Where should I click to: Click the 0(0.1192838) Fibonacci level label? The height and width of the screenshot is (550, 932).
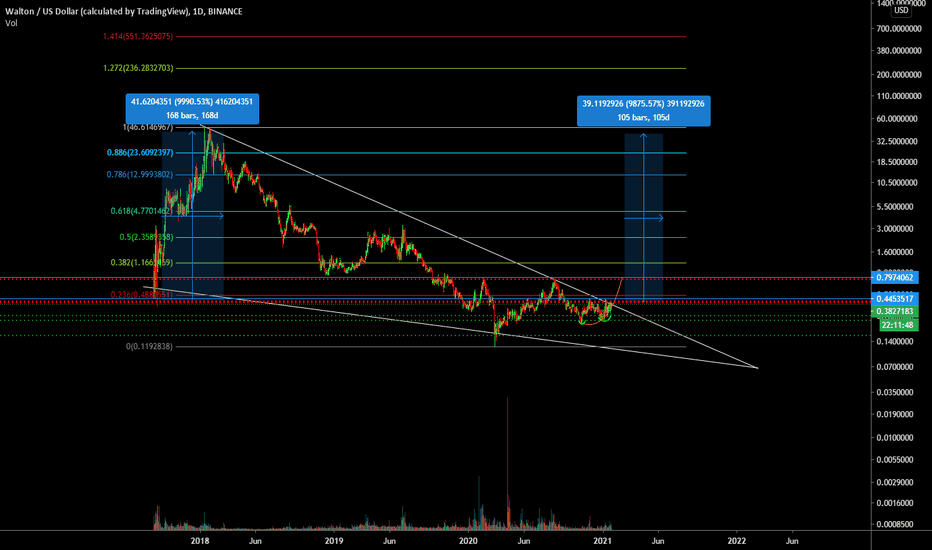tap(149, 346)
